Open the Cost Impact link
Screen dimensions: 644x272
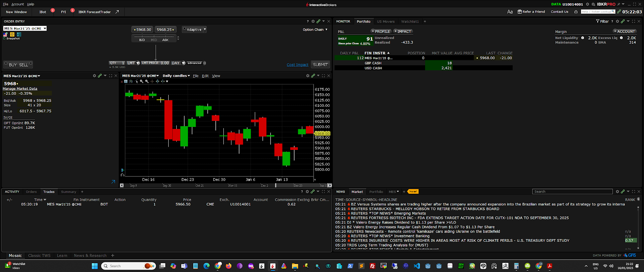click(297, 64)
